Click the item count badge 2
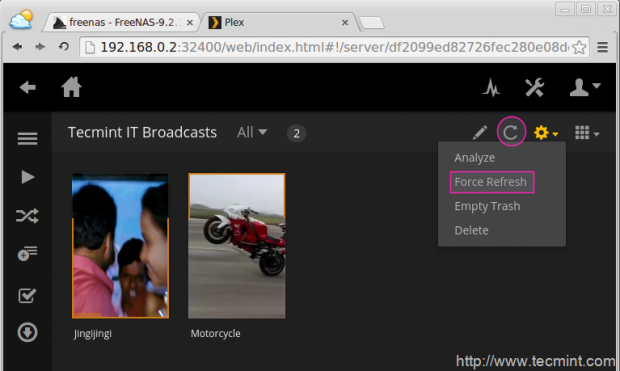The image size is (620, 371). (x=297, y=134)
